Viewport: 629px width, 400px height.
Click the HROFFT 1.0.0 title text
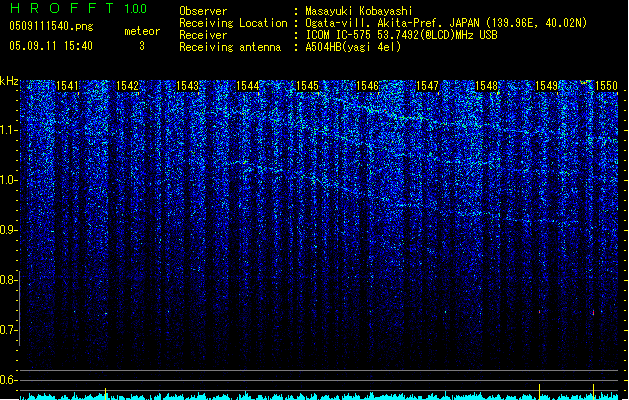79,8
